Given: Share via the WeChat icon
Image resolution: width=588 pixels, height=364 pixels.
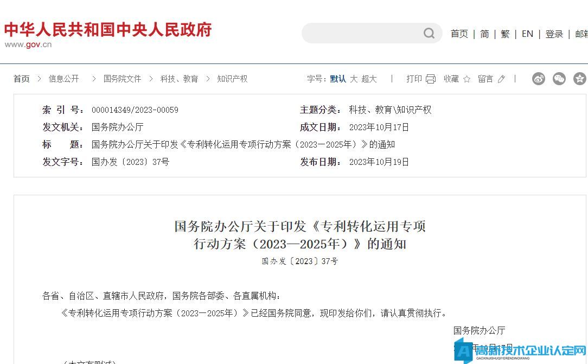Looking at the screenshot, I should click(x=559, y=79).
